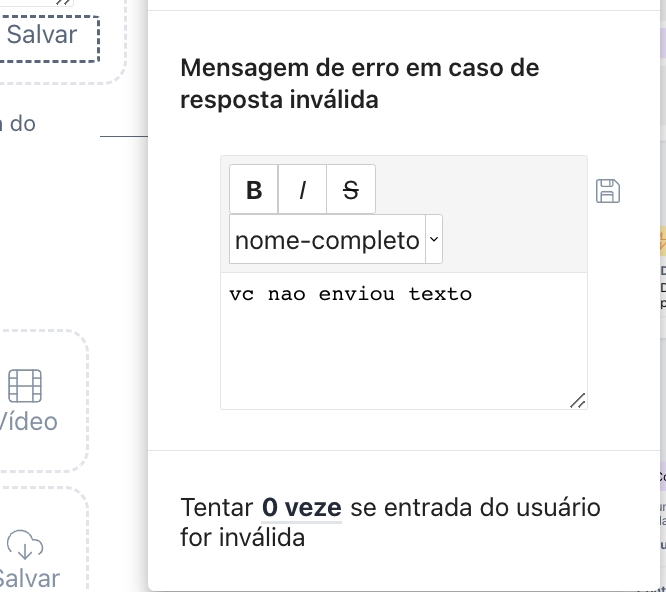This screenshot has height=592, width=666.
Task: Click the text area resize handle corner
Action: click(577, 400)
